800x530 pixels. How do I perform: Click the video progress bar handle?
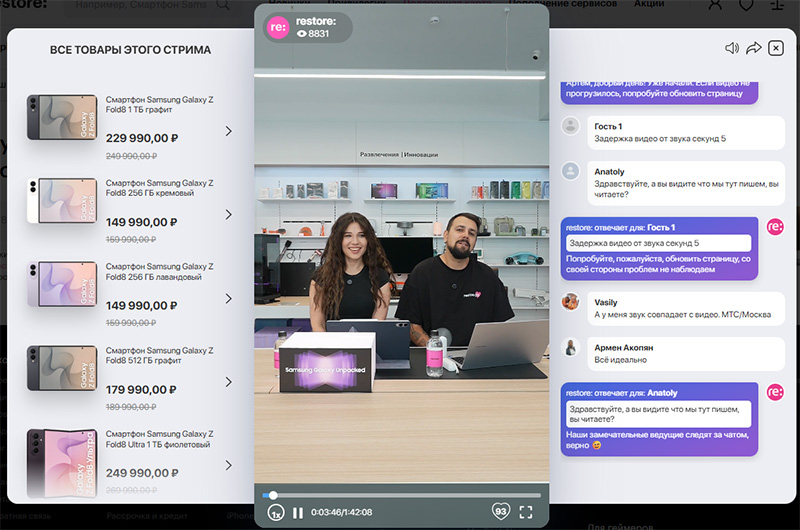point(273,495)
